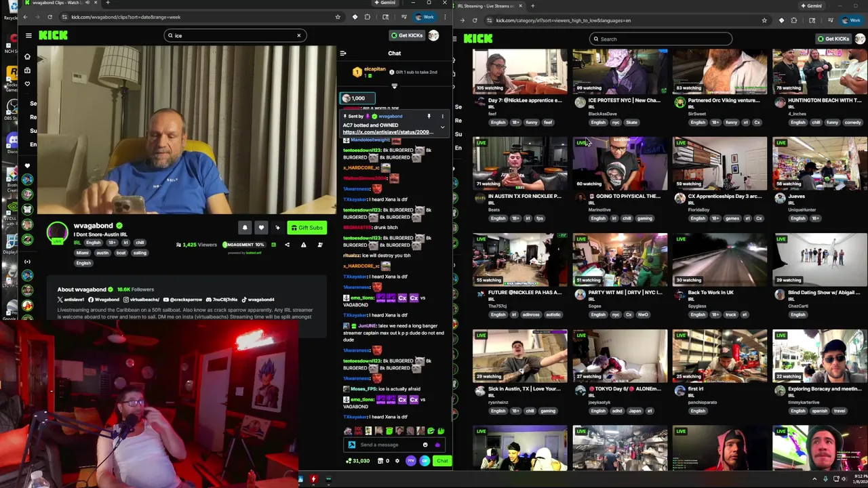Click Gift Subs button
The image size is (868, 488).
[x=307, y=228]
